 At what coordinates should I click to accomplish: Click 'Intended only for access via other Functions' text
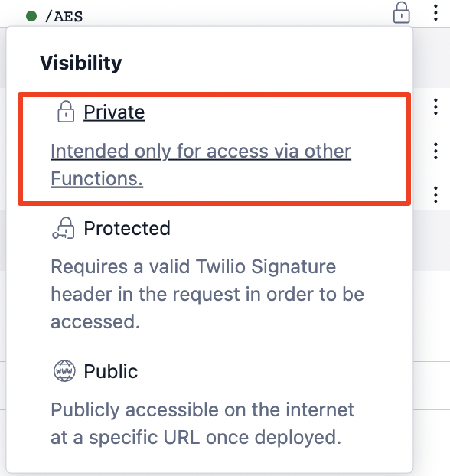coord(201,165)
